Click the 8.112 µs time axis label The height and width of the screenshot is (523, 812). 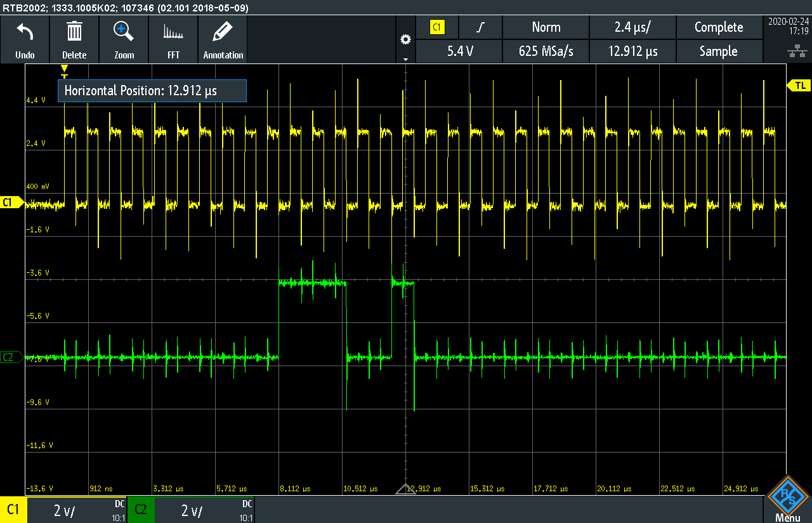point(295,489)
